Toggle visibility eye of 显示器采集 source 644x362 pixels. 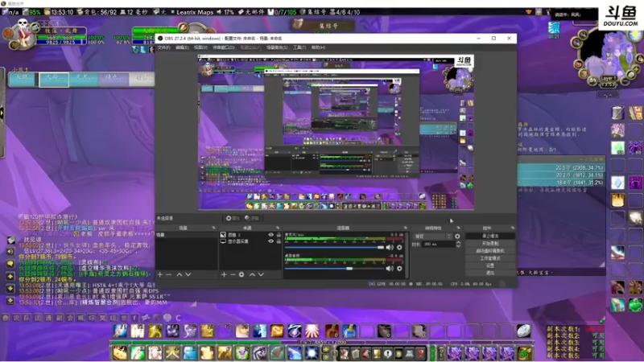tap(270, 241)
